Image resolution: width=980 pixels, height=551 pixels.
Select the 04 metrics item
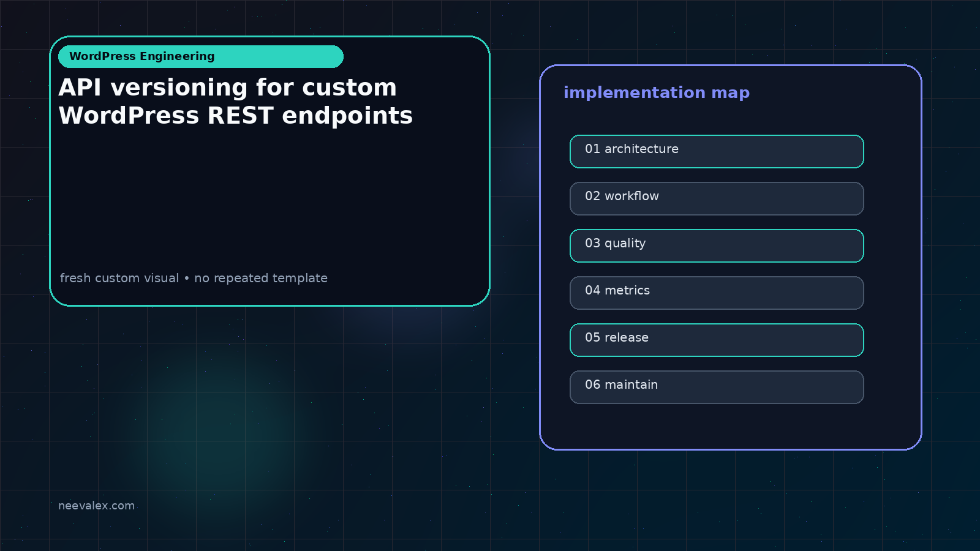tap(717, 293)
